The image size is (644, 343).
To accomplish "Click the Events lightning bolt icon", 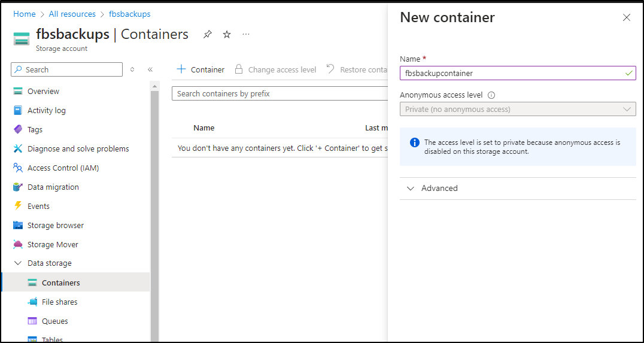I will (x=18, y=206).
